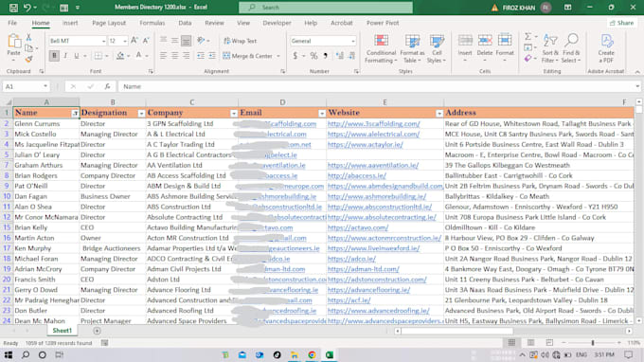Click the Format Painter brush icon

tap(28, 59)
